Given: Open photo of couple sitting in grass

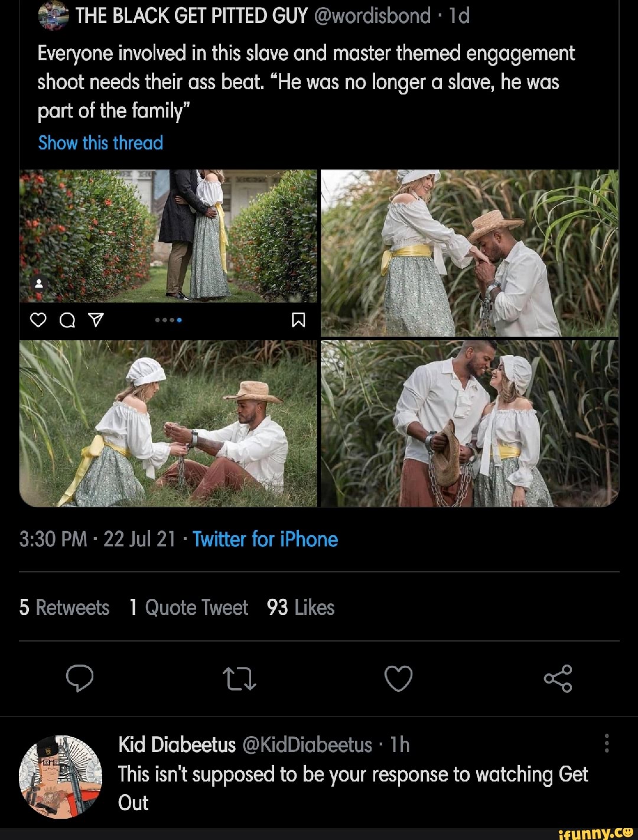Looking at the screenshot, I should pyautogui.click(x=168, y=424).
